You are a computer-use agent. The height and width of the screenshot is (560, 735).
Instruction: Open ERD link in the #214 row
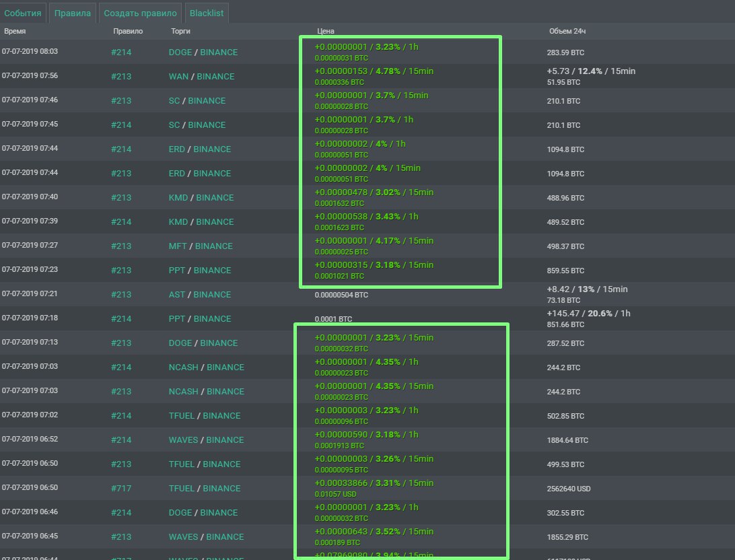point(177,149)
